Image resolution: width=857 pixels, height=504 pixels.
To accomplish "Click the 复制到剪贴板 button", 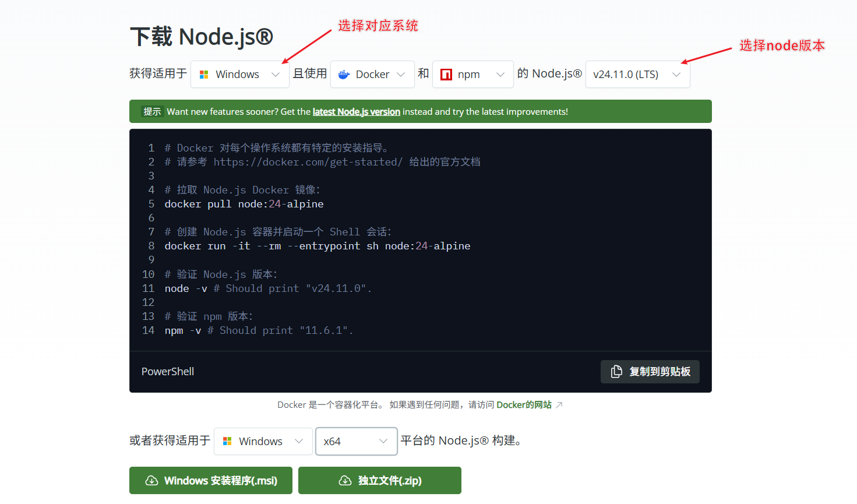I will click(650, 371).
